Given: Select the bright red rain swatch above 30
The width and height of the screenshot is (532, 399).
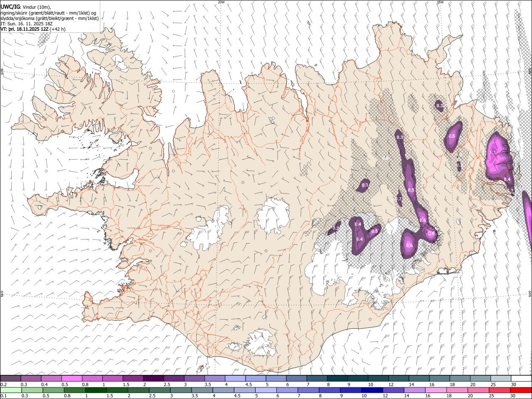Looking at the screenshot, I should click(521, 390).
